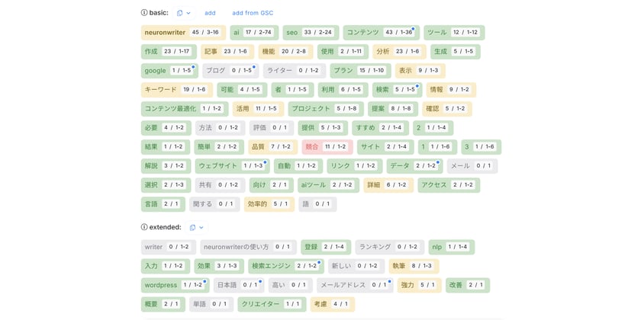Viewport: 644px width, 320px height.
Task: Click the 作成 keyword chip
Action: pos(169,52)
